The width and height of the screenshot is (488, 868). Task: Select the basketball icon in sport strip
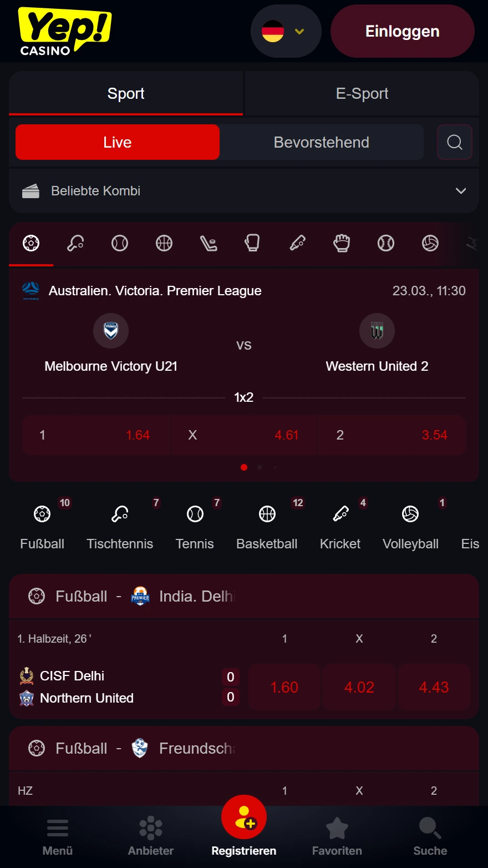[164, 243]
